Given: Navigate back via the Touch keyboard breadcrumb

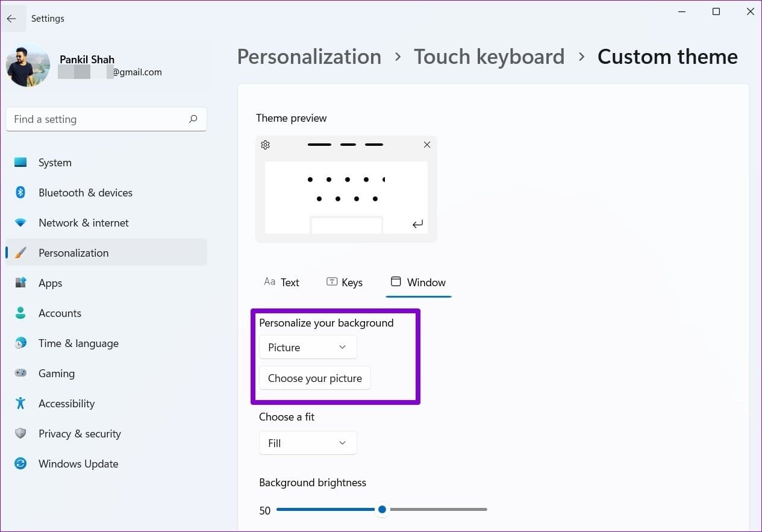Looking at the screenshot, I should click(489, 56).
